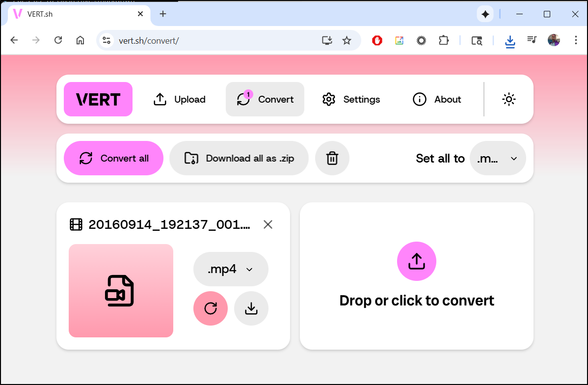Open the Settings page

coord(351,99)
